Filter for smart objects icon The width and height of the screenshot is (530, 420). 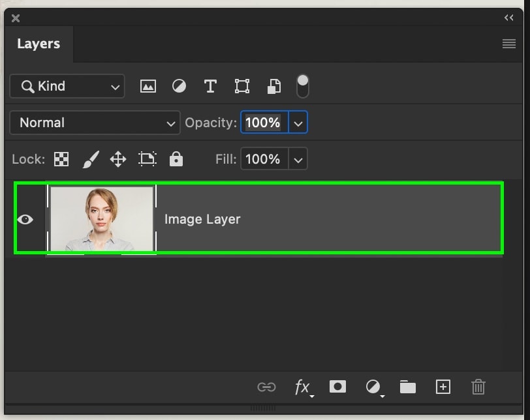click(274, 86)
